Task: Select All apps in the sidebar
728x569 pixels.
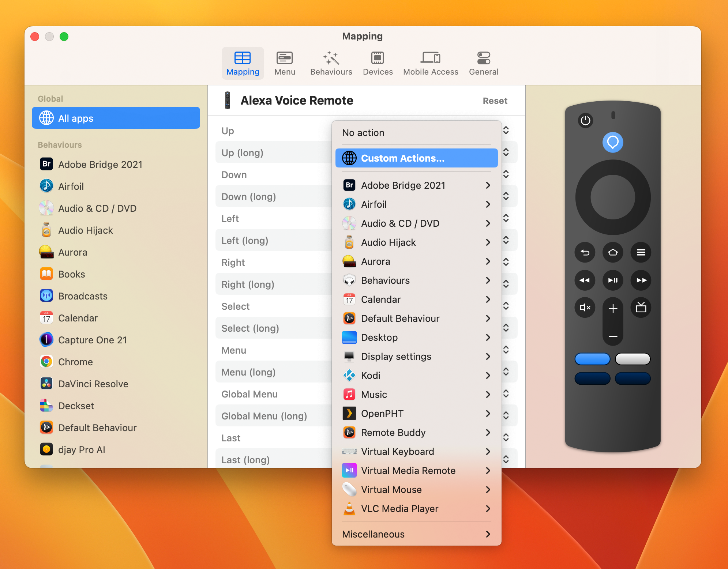Action: coord(116,118)
